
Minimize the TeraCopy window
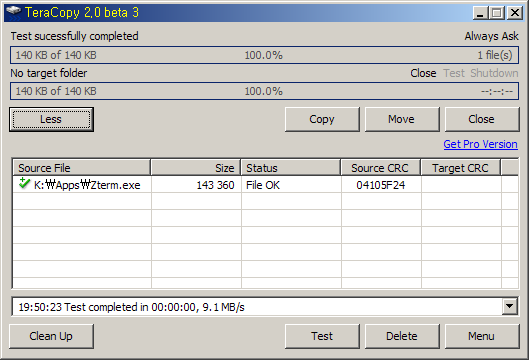pos(480,13)
